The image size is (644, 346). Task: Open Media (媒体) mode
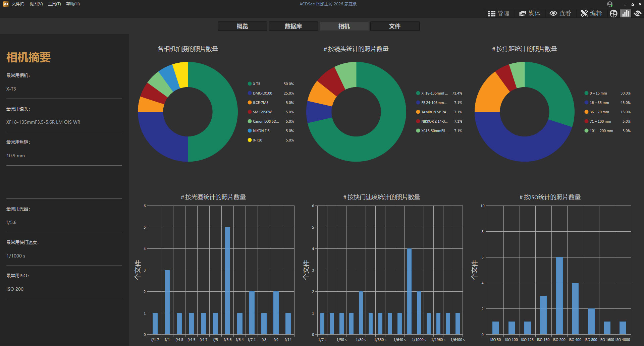point(530,13)
